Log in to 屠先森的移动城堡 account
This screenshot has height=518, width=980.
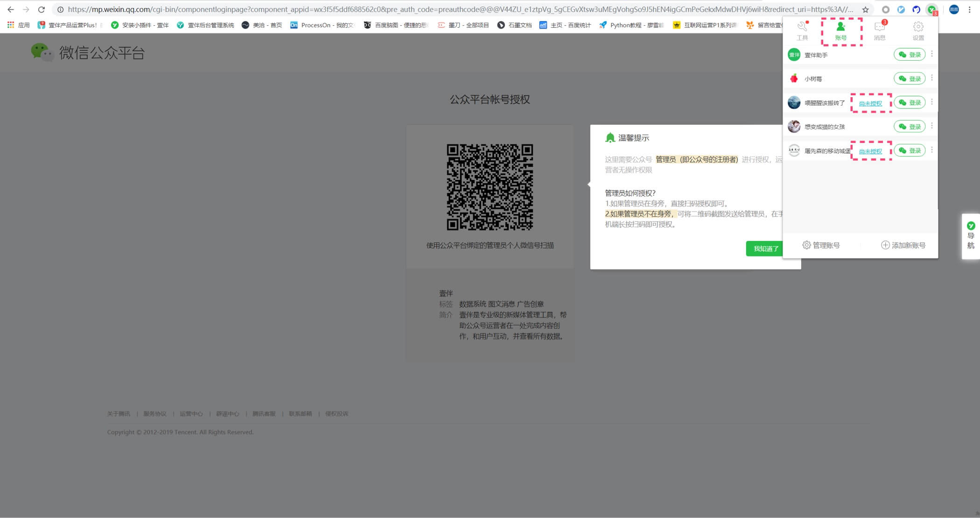[x=910, y=150]
